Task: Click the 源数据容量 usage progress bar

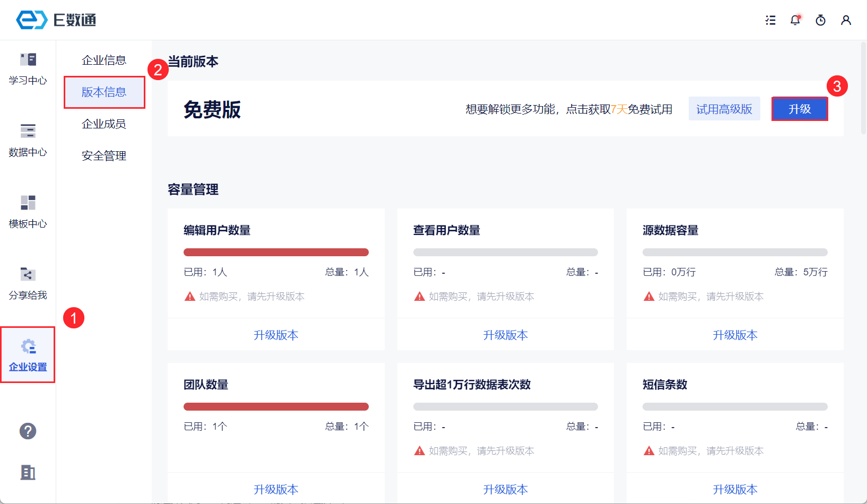Action: [735, 253]
